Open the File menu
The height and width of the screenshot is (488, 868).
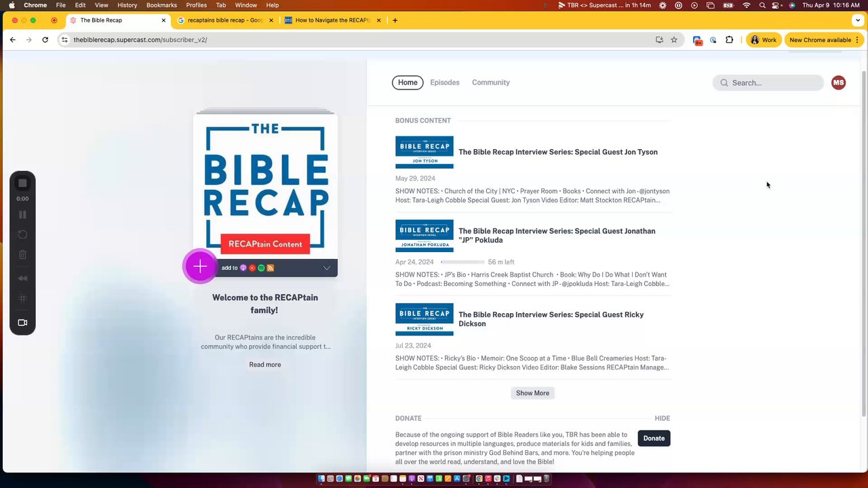(x=60, y=5)
